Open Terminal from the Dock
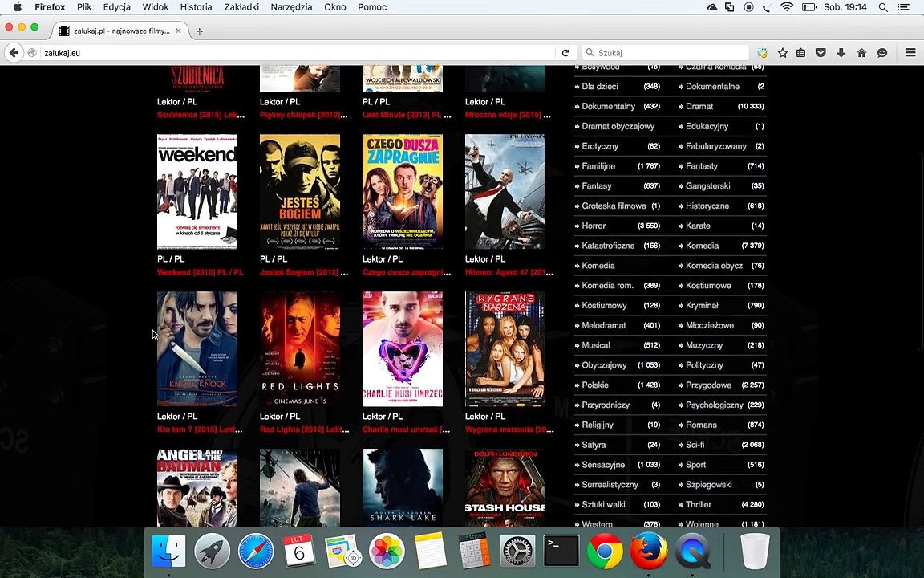924x578 pixels. 561,551
